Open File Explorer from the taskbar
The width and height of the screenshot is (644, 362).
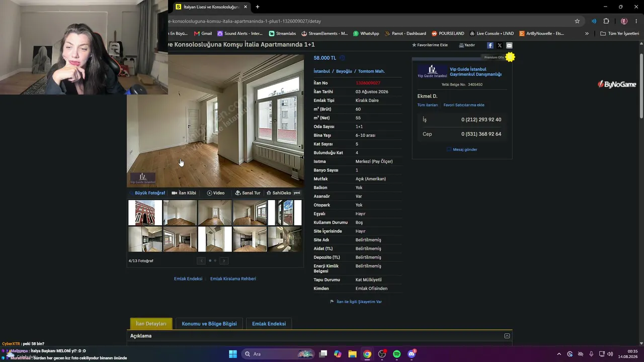point(352,354)
